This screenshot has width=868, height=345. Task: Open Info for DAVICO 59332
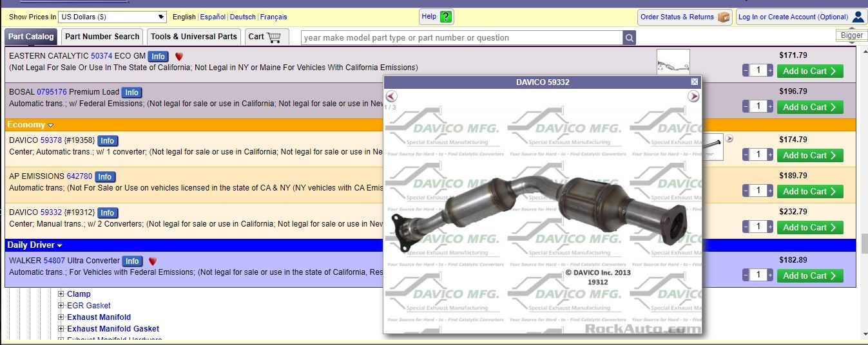(108, 213)
